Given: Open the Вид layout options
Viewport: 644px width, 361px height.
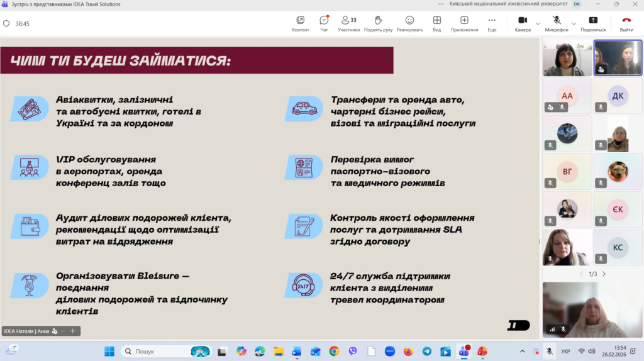Looking at the screenshot, I should coord(436,23).
